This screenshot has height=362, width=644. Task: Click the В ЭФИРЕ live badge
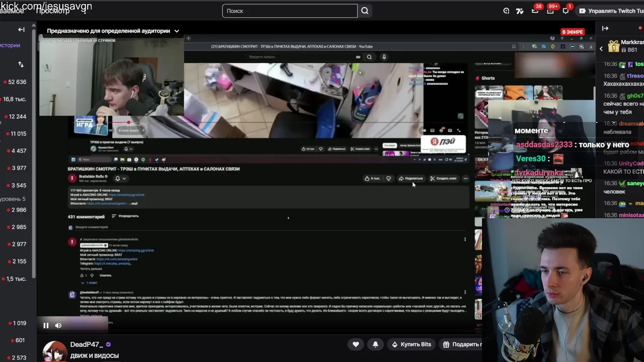click(572, 32)
